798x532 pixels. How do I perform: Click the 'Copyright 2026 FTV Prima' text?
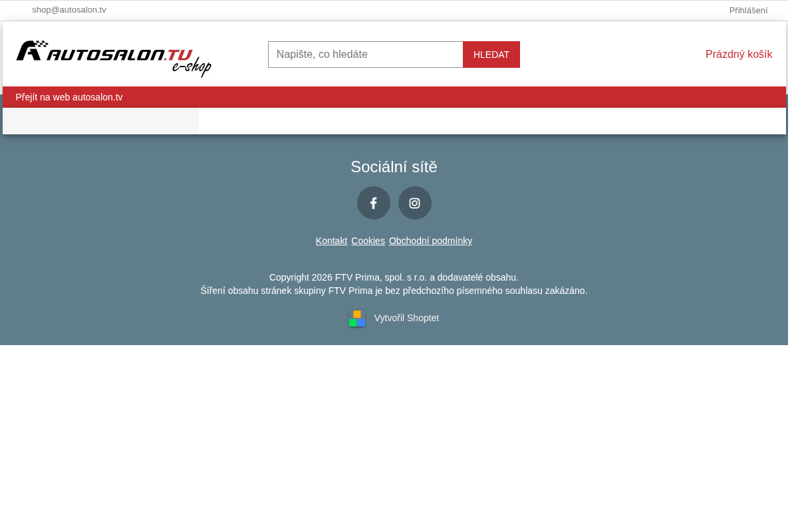pyautogui.click(x=394, y=277)
